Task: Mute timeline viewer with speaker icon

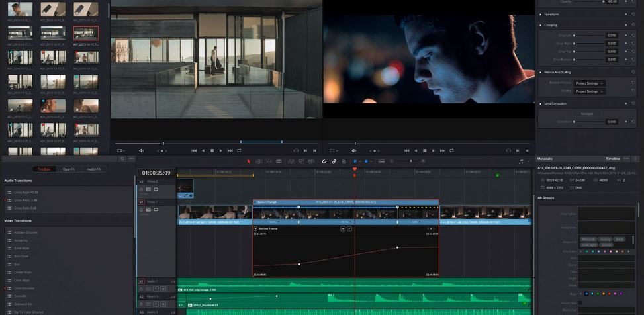Action: (353, 151)
